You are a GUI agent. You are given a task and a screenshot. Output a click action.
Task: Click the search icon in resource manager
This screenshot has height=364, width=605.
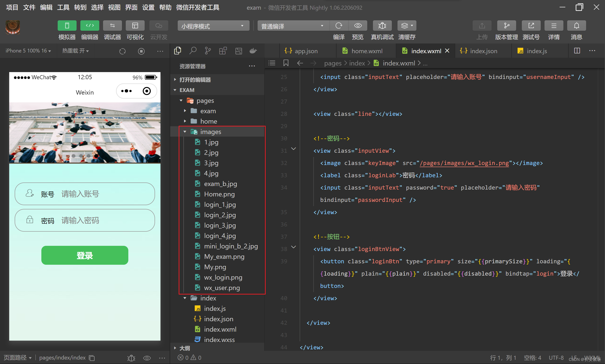[x=193, y=51]
